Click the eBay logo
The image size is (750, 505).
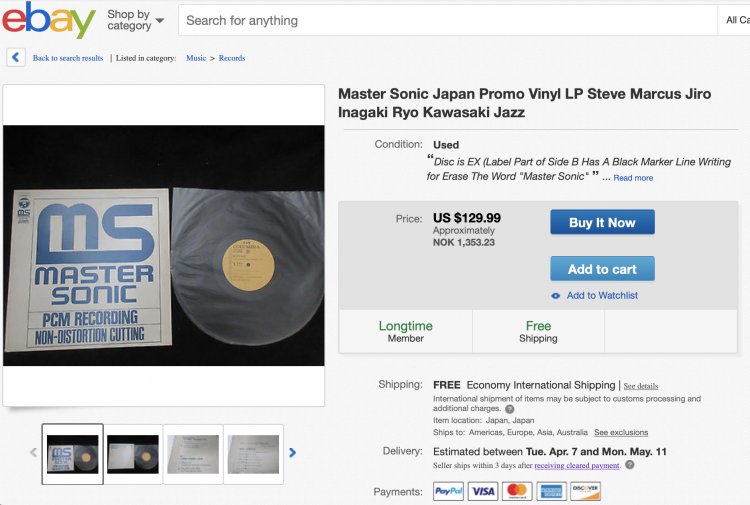point(49,20)
